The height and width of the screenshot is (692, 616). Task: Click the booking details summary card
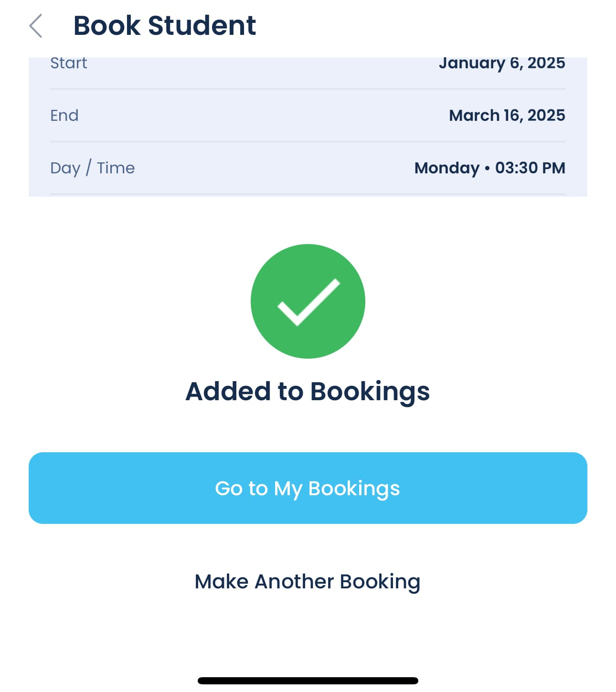[308, 127]
